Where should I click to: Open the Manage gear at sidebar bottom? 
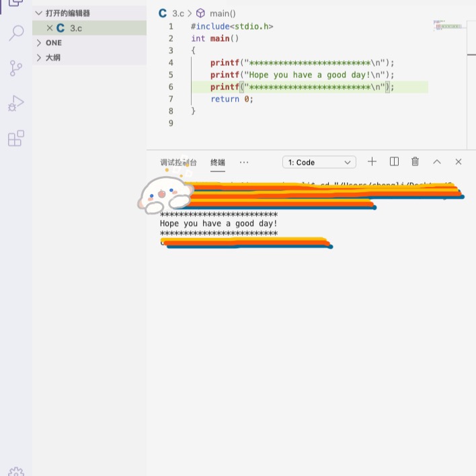pos(16,471)
